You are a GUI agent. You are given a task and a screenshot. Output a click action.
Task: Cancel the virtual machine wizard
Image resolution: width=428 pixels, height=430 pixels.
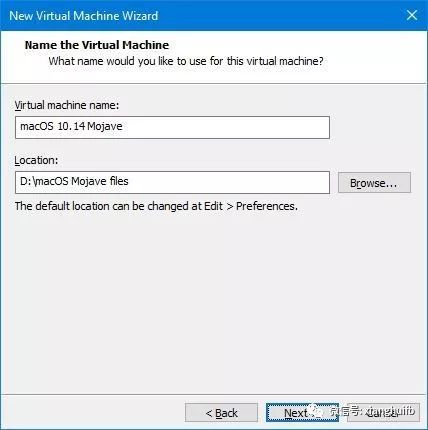[382, 413]
